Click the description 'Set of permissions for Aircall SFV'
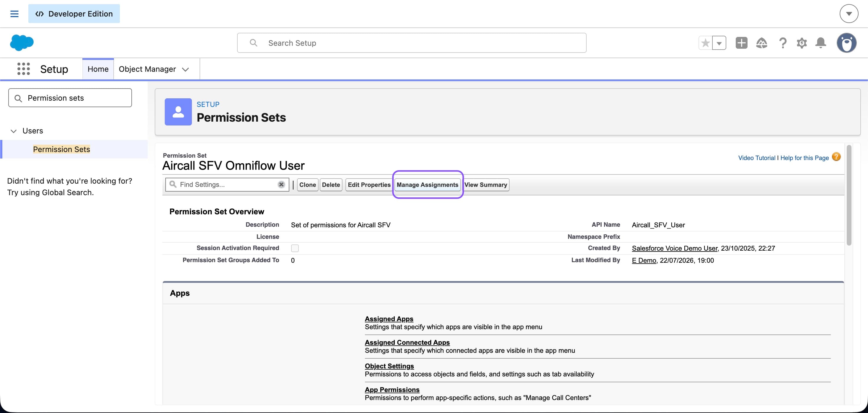This screenshot has width=868, height=413. point(341,225)
